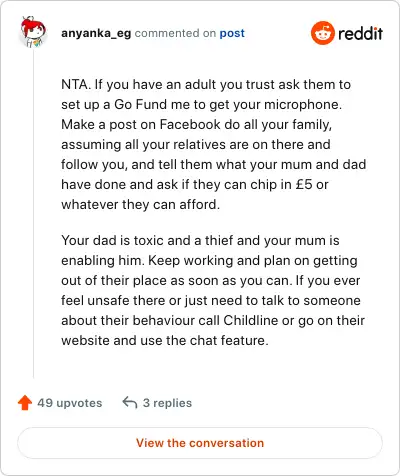This screenshot has height=476, width=400.
Task: Click the "commented on" text
Action: [175, 33]
